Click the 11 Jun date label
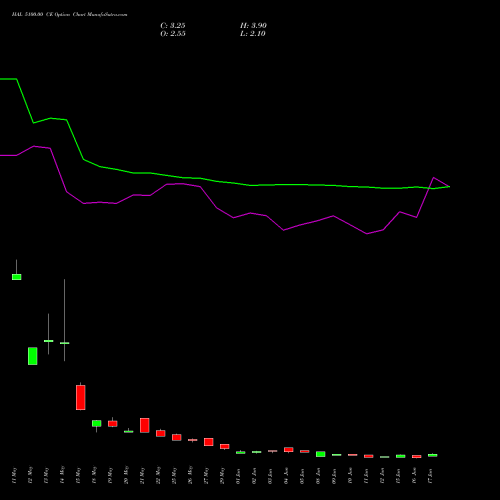Viewport: 500px width, 500px height. (366, 476)
